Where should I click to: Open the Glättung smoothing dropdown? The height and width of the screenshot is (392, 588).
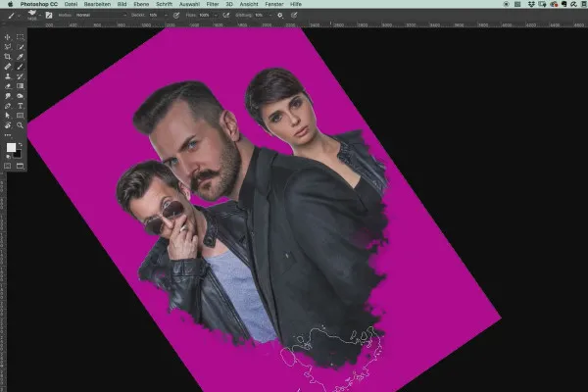pyautogui.click(x=269, y=16)
